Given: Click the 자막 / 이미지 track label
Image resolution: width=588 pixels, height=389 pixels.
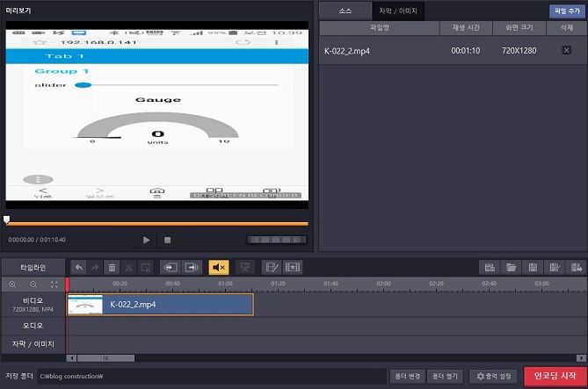Looking at the screenshot, I should [x=33, y=344].
